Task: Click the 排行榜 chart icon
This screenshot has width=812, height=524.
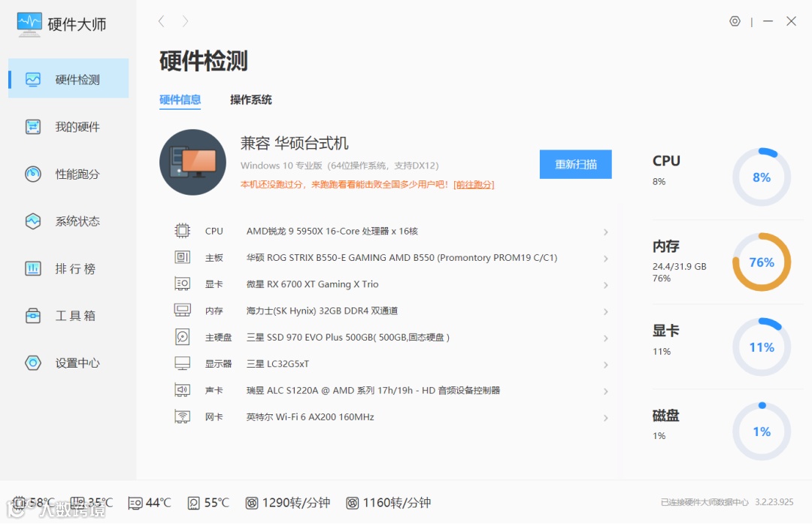Action: (33, 268)
